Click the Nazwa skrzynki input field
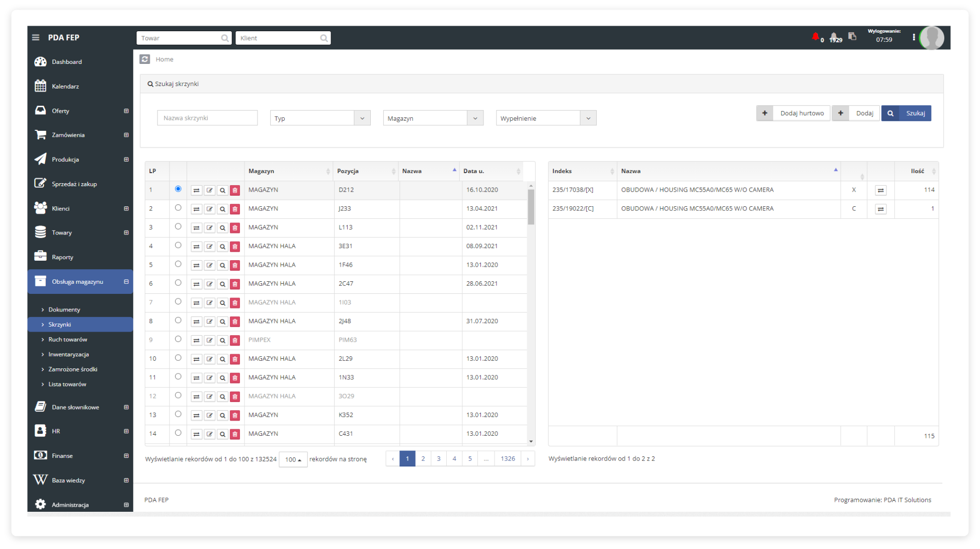Image resolution: width=980 pixels, height=549 pixels. pos(207,118)
